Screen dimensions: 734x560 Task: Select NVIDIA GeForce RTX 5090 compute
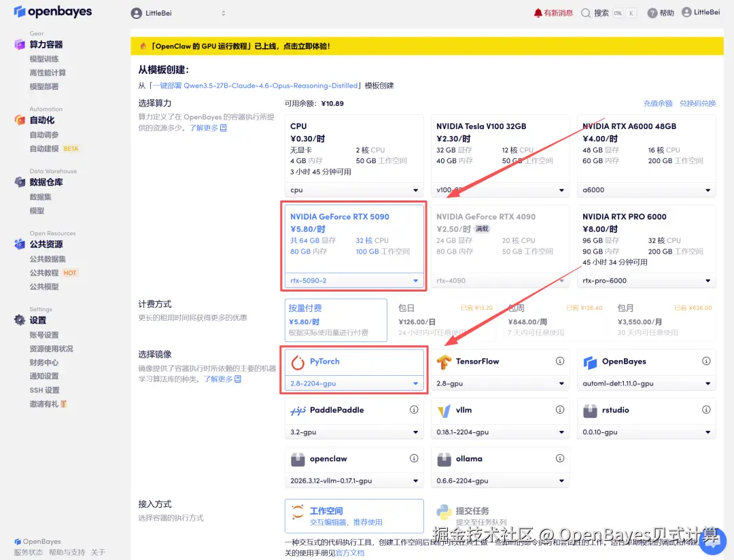point(354,239)
